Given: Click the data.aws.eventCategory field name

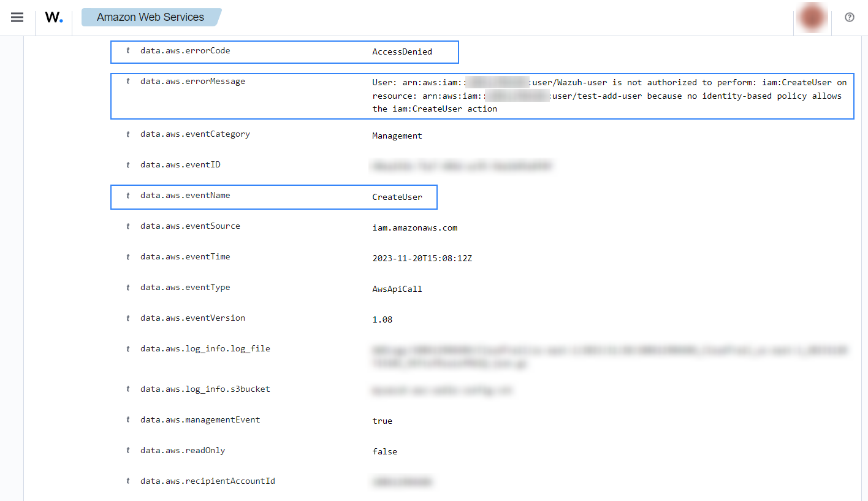Looking at the screenshot, I should [195, 134].
